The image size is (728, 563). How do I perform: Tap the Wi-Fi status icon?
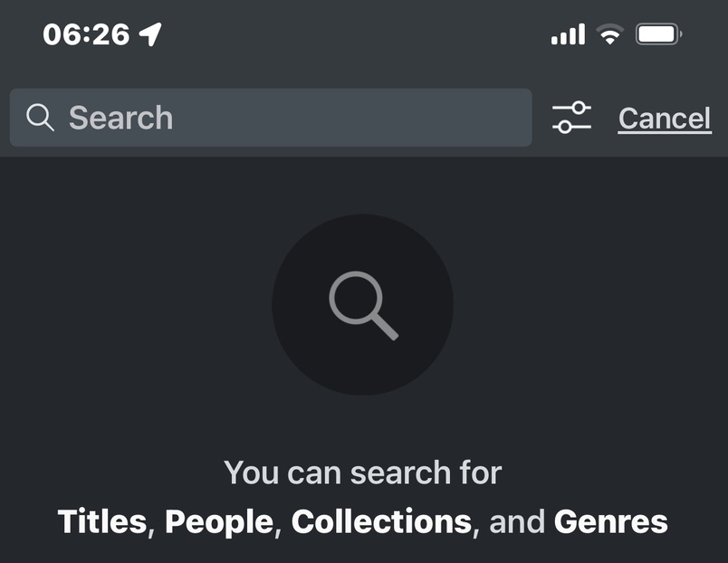pyautogui.click(x=611, y=35)
